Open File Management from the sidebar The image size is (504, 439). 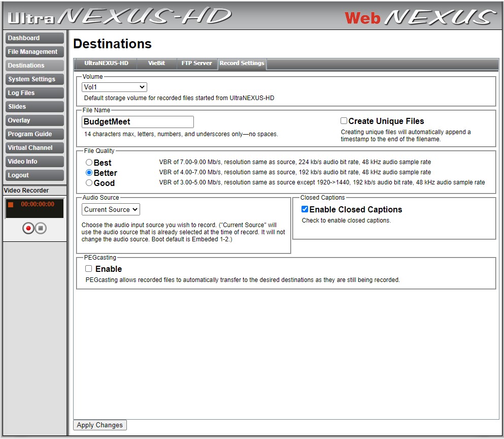click(x=33, y=51)
